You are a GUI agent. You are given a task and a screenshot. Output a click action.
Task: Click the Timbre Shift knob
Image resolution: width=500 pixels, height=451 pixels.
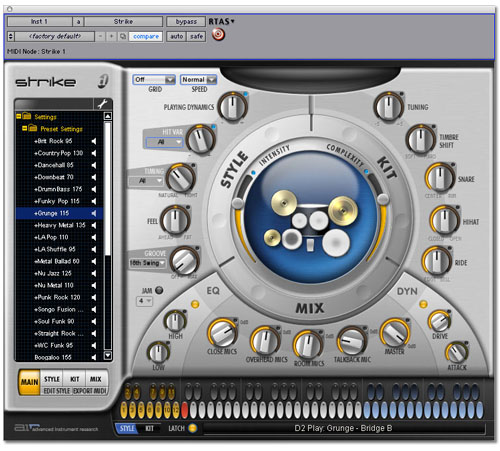(420, 139)
